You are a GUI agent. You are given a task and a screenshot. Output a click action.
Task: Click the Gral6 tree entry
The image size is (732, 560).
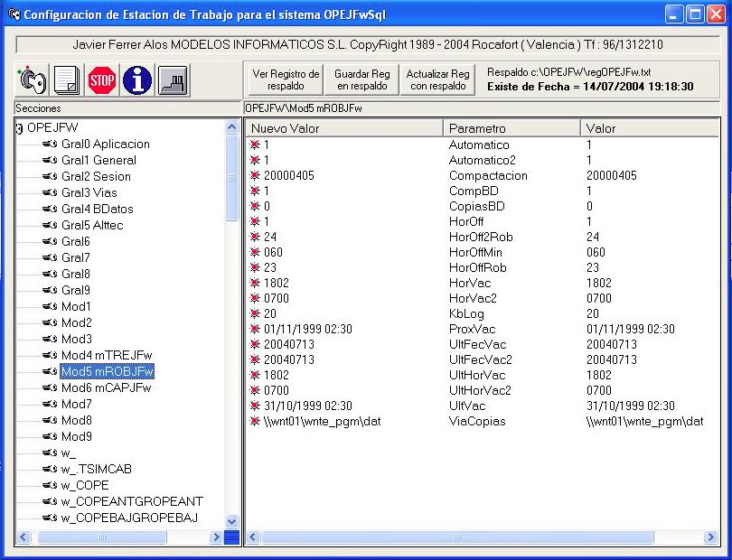click(x=76, y=241)
